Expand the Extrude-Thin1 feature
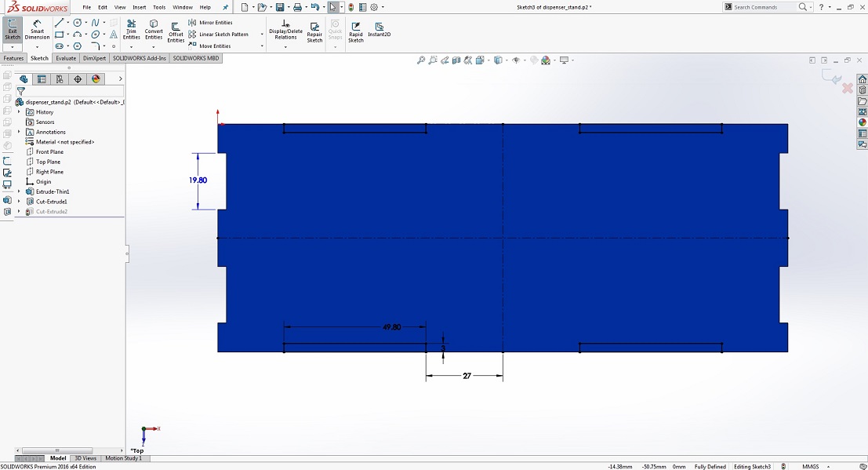 [x=19, y=191]
